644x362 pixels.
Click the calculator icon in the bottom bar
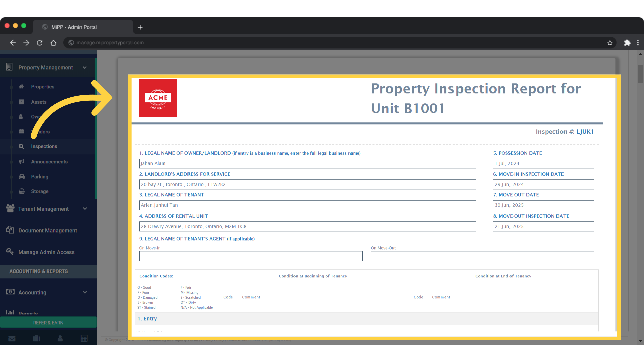84,338
